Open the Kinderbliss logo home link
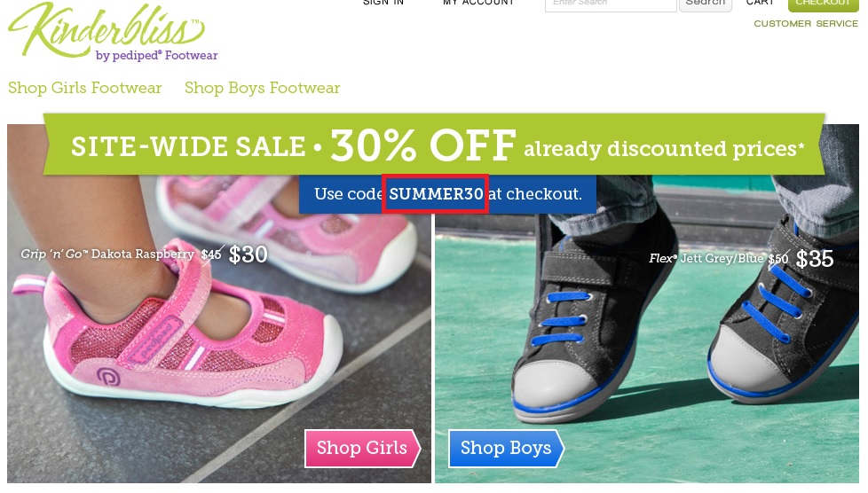Screen dimensions: 868x493 [x=113, y=32]
